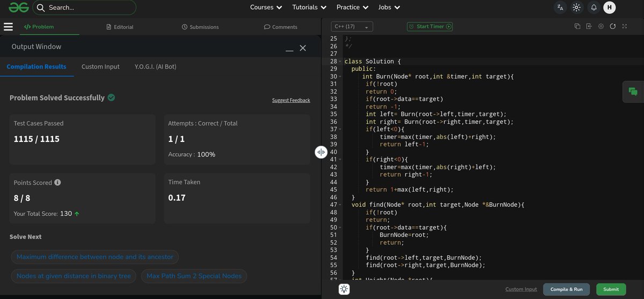Click the 'Your Total Score: 130' text

click(43, 214)
